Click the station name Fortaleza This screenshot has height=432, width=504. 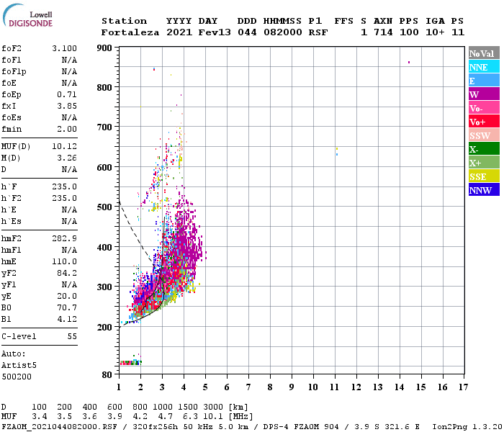[x=130, y=32]
